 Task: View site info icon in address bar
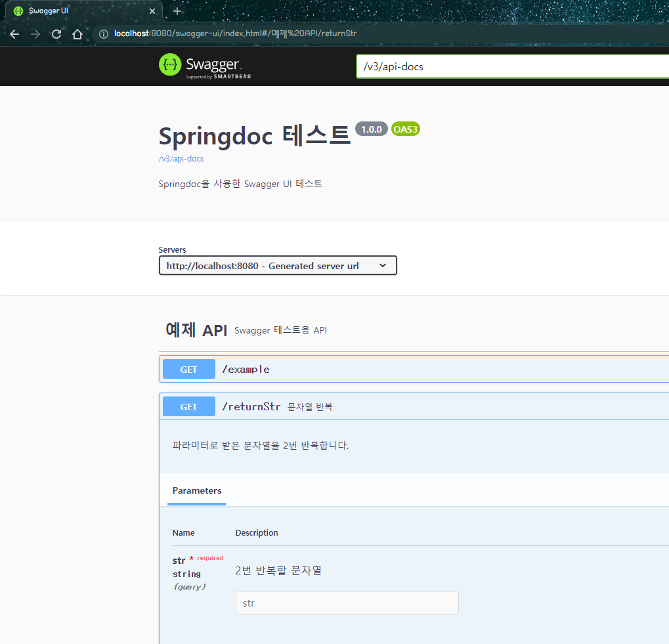point(104,34)
